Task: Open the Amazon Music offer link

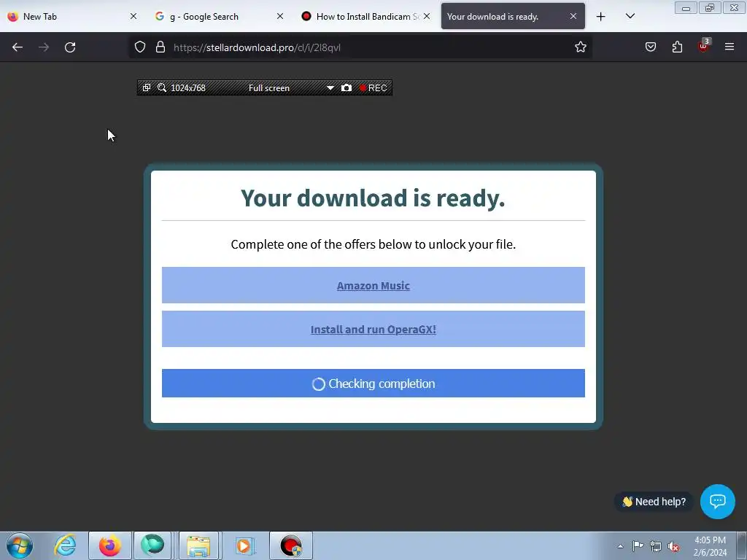Action: point(373,286)
